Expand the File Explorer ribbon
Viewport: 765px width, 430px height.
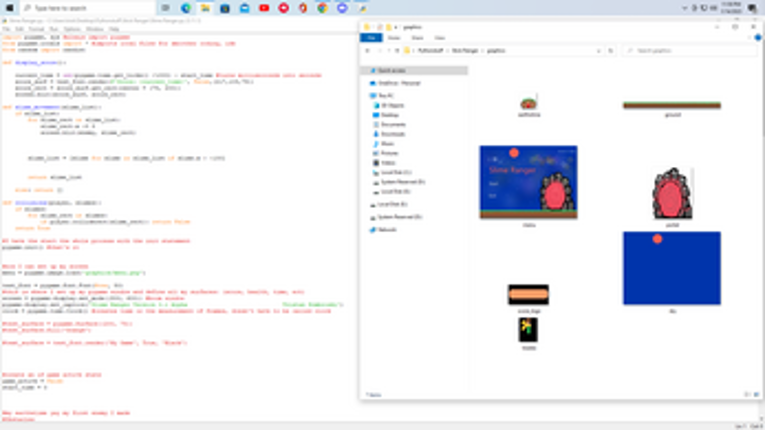750,37
